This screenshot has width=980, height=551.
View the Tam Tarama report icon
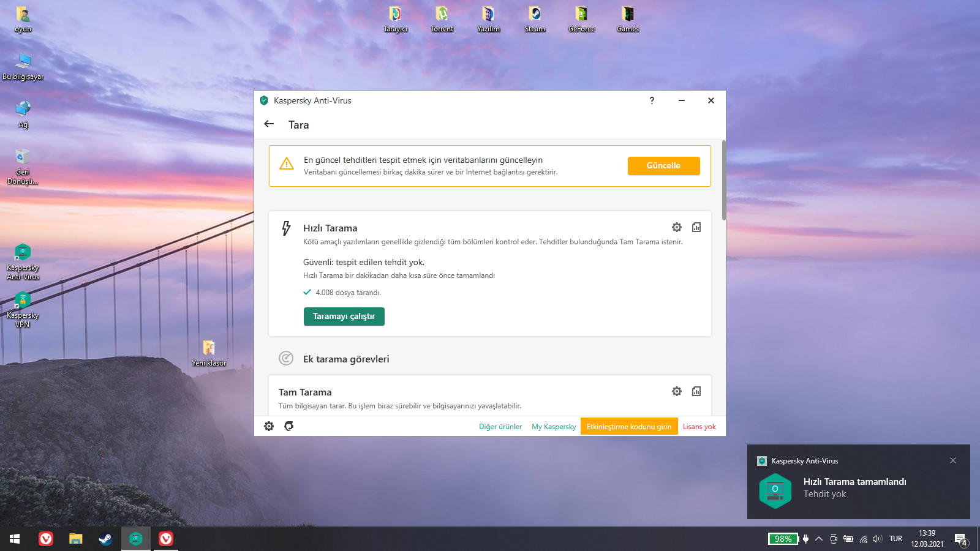[x=696, y=391]
